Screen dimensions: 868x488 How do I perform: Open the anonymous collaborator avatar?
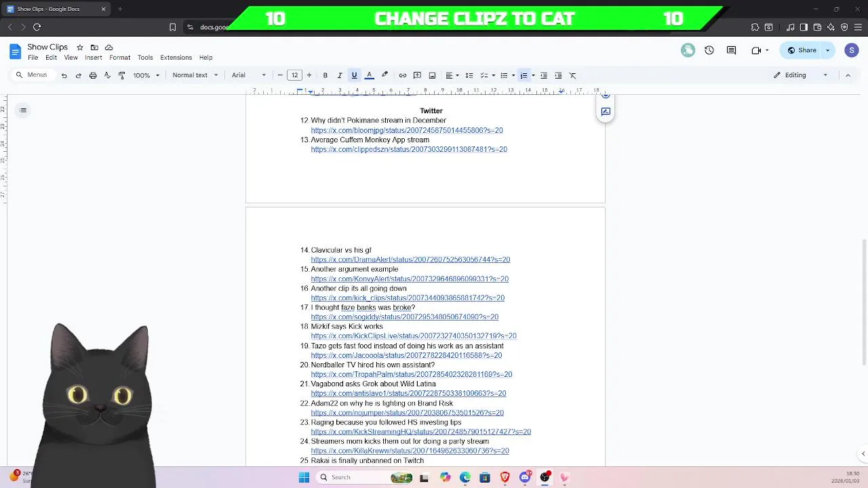pos(688,50)
